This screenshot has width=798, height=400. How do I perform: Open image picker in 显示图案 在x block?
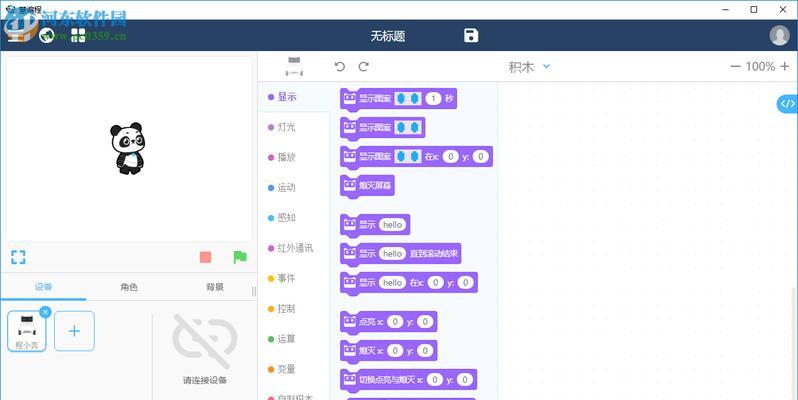[408, 157]
